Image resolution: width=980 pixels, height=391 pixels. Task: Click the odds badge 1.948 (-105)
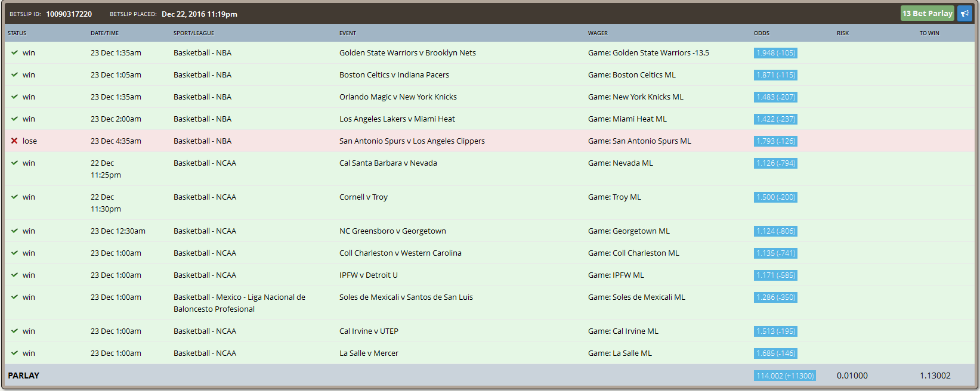coord(775,53)
